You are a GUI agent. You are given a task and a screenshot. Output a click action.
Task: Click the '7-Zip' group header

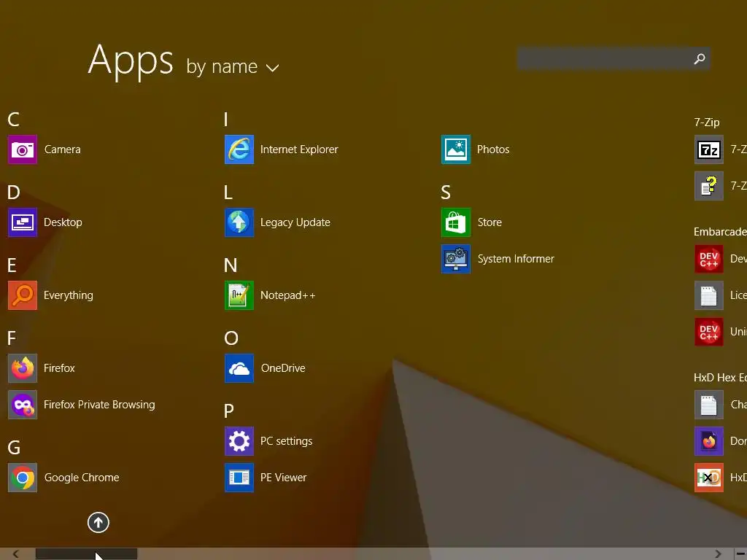pyautogui.click(x=707, y=122)
